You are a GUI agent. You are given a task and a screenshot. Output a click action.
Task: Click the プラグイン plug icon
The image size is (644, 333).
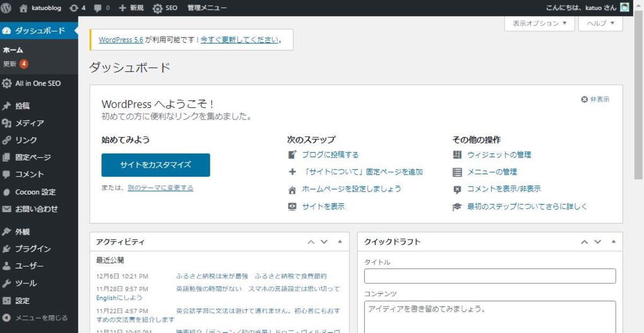tap(6, 249)
